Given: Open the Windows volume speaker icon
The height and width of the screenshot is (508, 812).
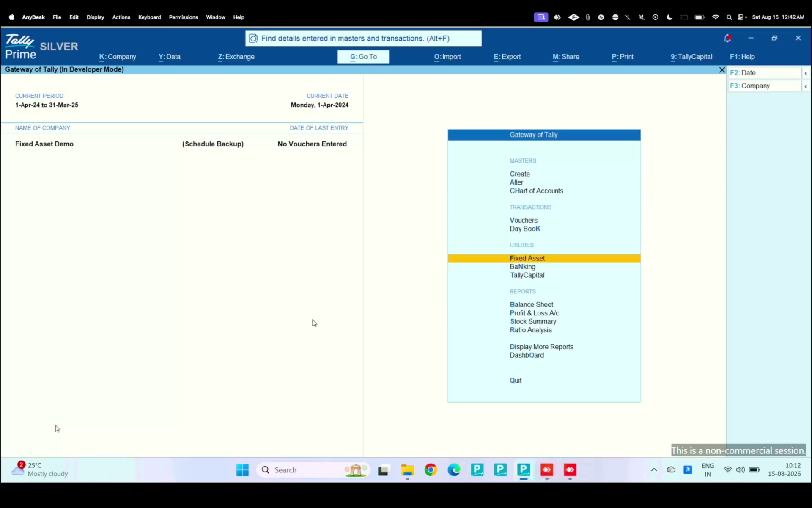Looking at the screenshot, I should pyautogui.click(x=740, y=470).
